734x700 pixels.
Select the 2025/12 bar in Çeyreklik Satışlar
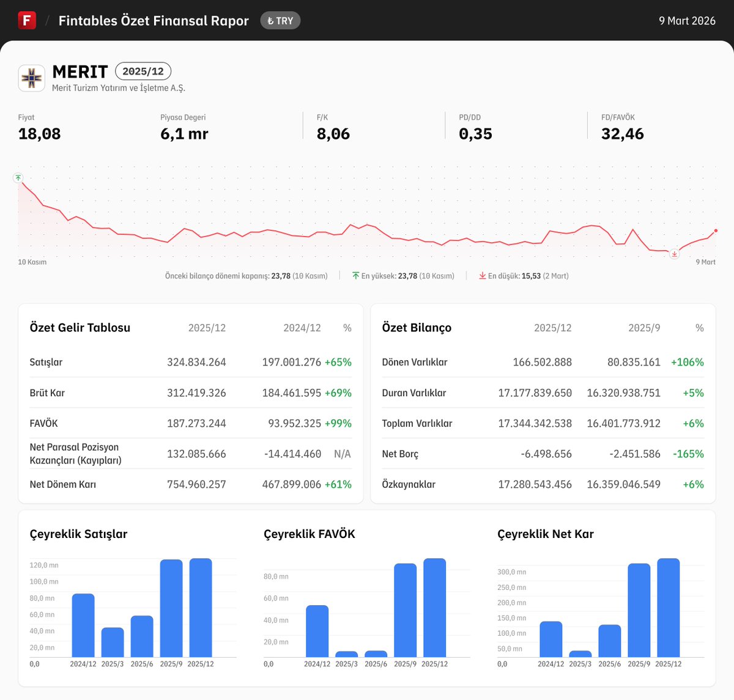click(201, 608)
